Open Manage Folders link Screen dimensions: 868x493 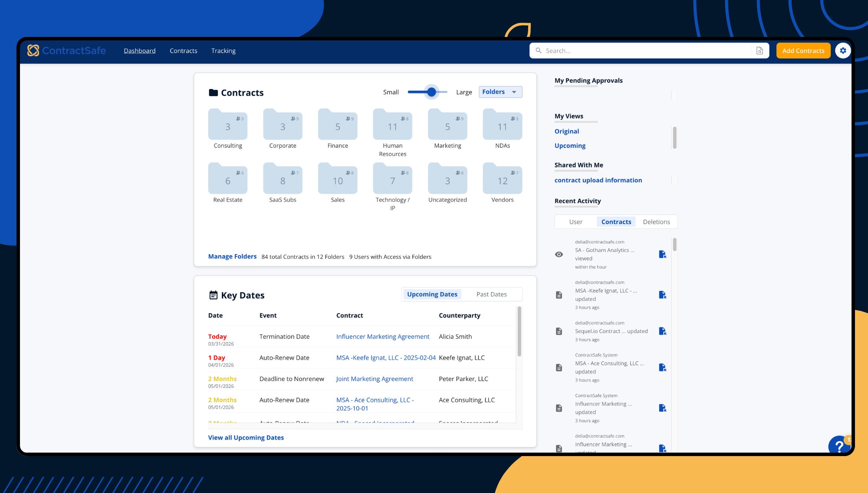pos(232,257)
